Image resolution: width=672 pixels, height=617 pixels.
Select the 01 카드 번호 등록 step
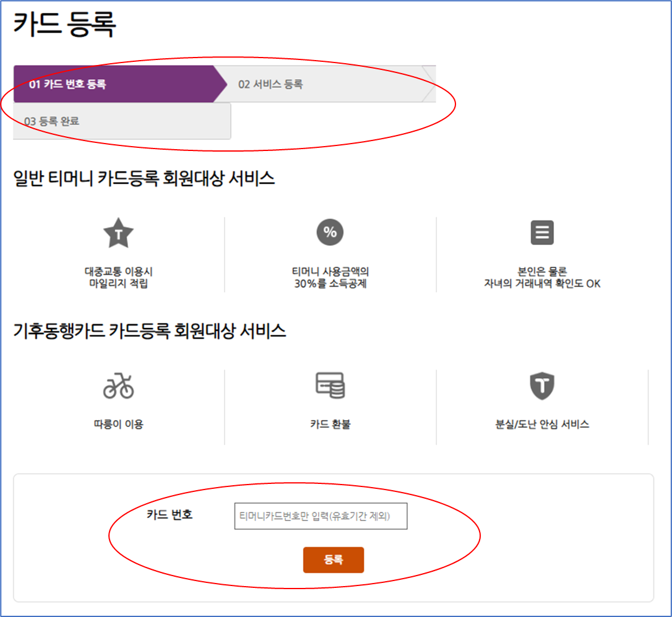(120, 84)
